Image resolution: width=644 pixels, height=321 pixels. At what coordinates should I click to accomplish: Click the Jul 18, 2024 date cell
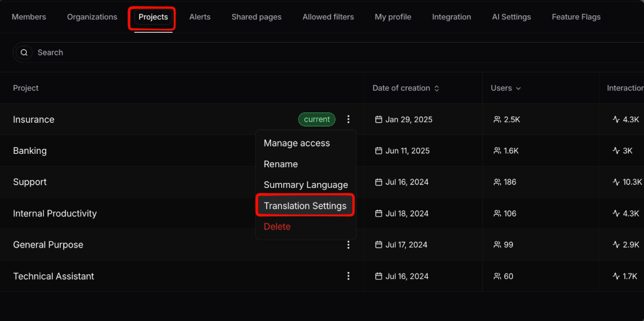pos(407,214)
